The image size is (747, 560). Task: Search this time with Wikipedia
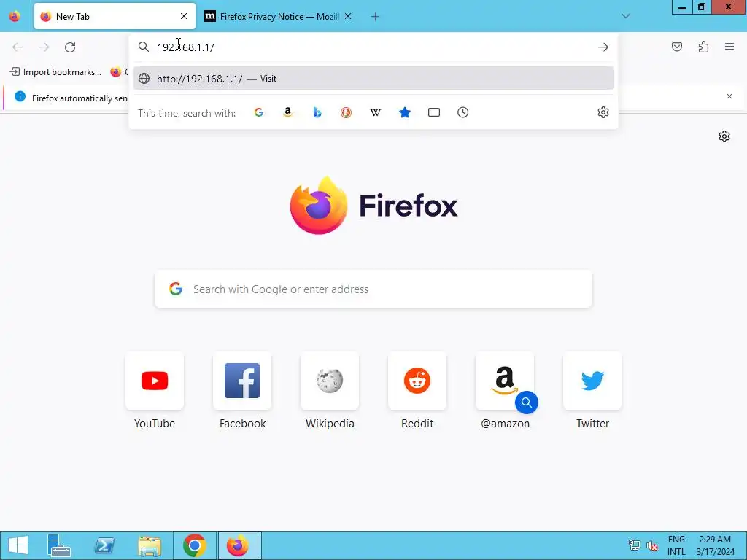(376, 112)
